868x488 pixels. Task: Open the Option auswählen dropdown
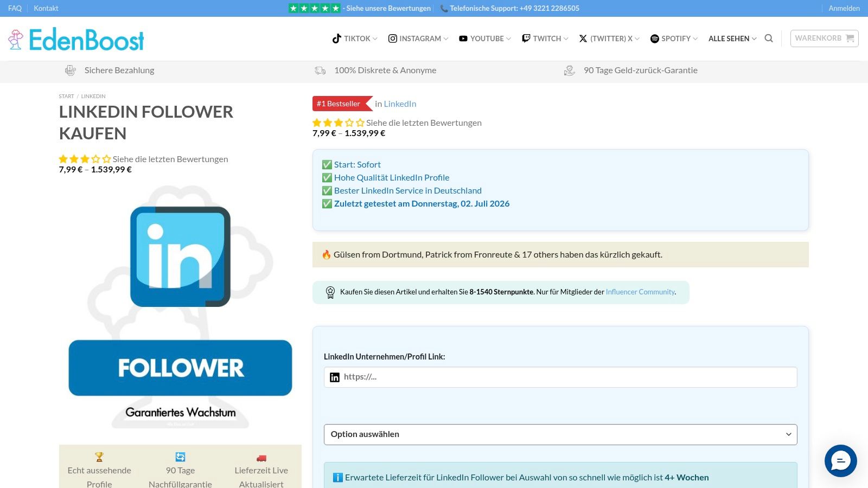[560, 434]
